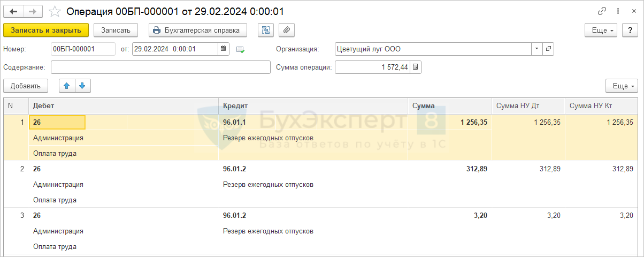This screenshot has height=257, width=644.
Task: Open the organization card using the open button
Action: (548, 49)
